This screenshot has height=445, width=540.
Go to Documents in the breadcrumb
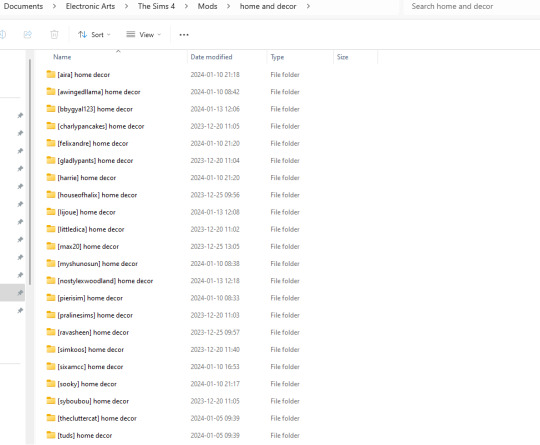pyautogui.click(x=23, y=6)
